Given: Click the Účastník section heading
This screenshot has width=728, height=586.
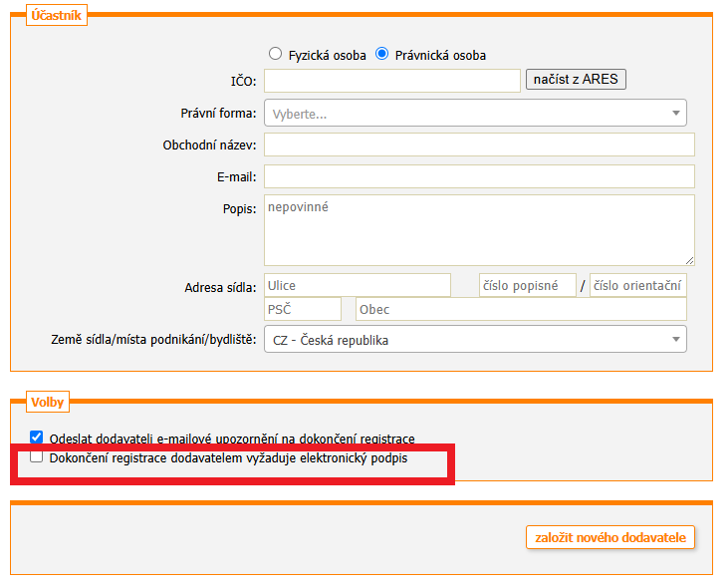Looking at the screenshot, I should [56, 15].
